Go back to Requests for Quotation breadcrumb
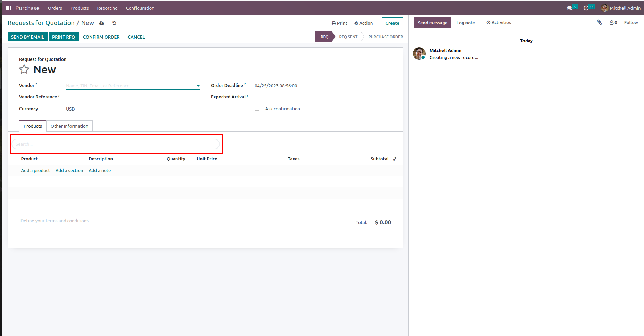The width and height of the screenshot is (644, 336). pos(41,23)
